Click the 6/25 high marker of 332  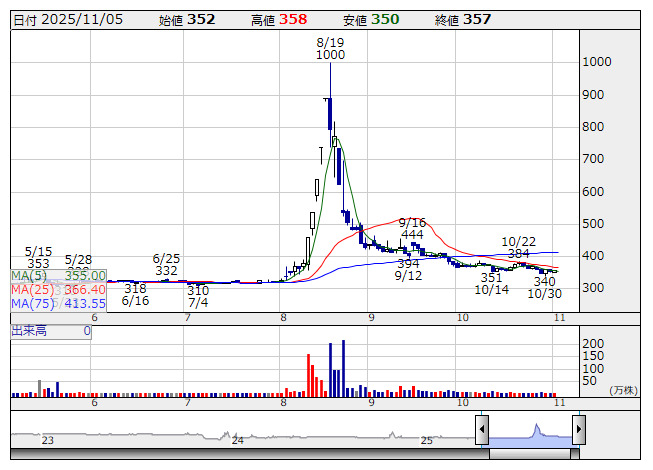coord(166,264)
